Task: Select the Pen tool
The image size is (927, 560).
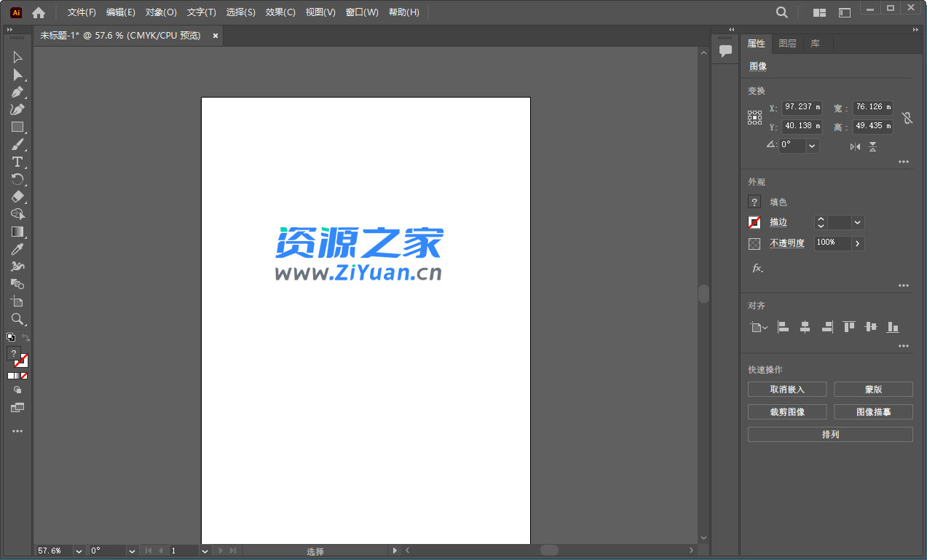Action: (x=17, y=92)
